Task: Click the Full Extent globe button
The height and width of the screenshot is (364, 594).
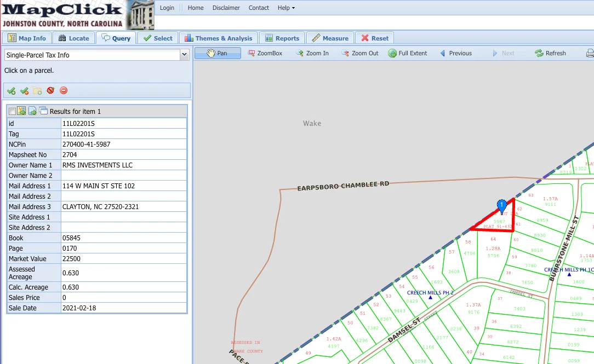Action: tap(407, 53)
